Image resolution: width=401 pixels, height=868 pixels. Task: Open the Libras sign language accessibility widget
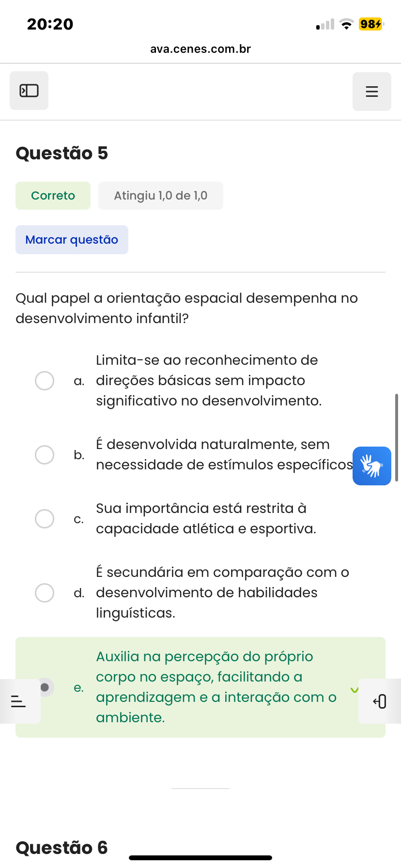coord(371,466)
